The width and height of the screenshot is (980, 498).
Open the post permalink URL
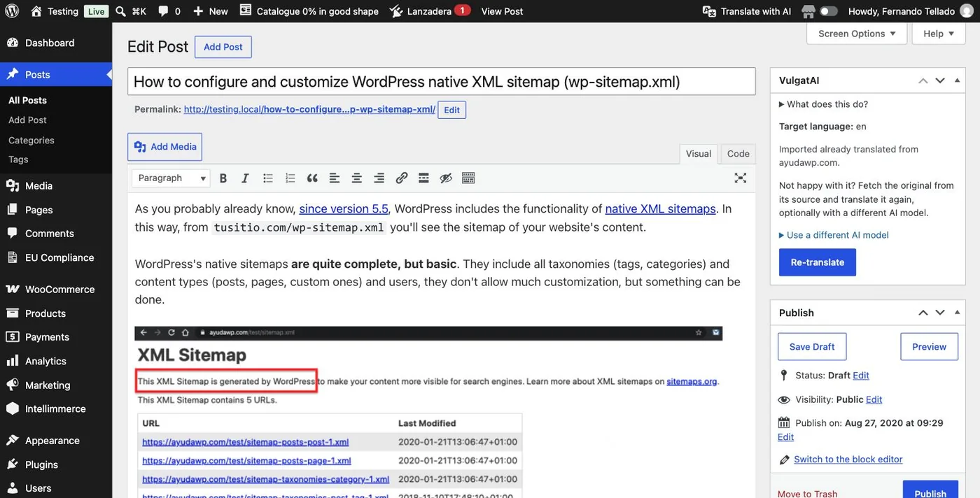click(309, 110)
